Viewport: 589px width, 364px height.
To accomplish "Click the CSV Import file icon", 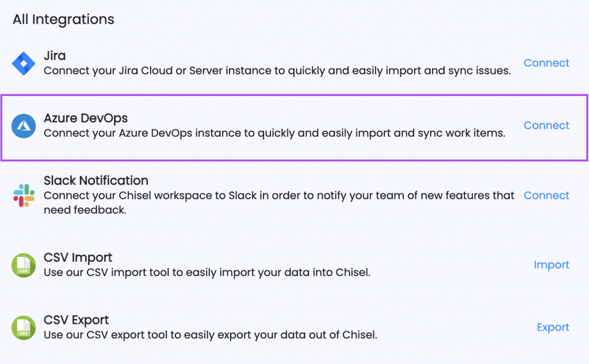I will (24, 265).
